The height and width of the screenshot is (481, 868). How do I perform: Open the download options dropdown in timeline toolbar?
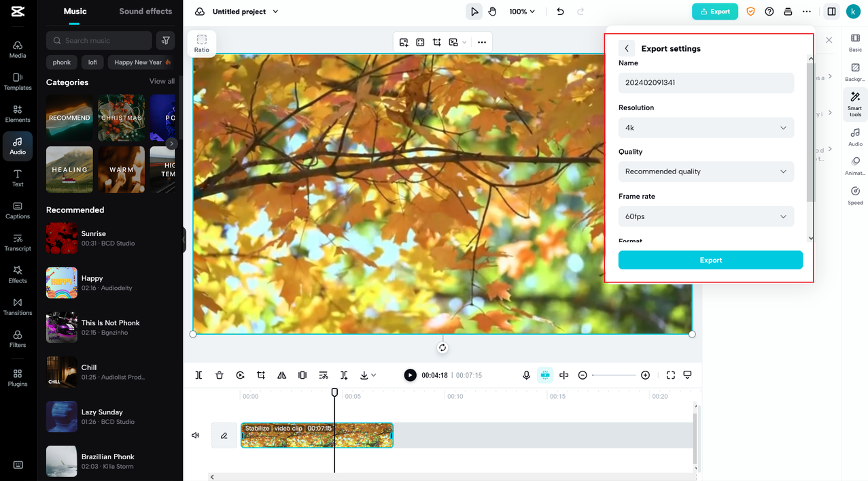click(x=368, y=375)
